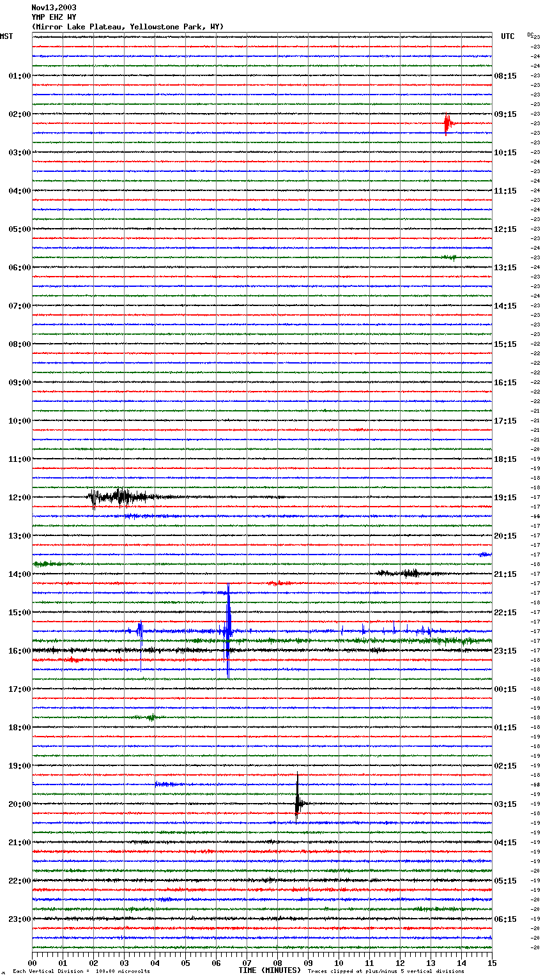The height and width of the screenshot is (980, 543).
Task: Click the Traces clipped at plus/minus 5 note
Action: click(x=386, y=972)
